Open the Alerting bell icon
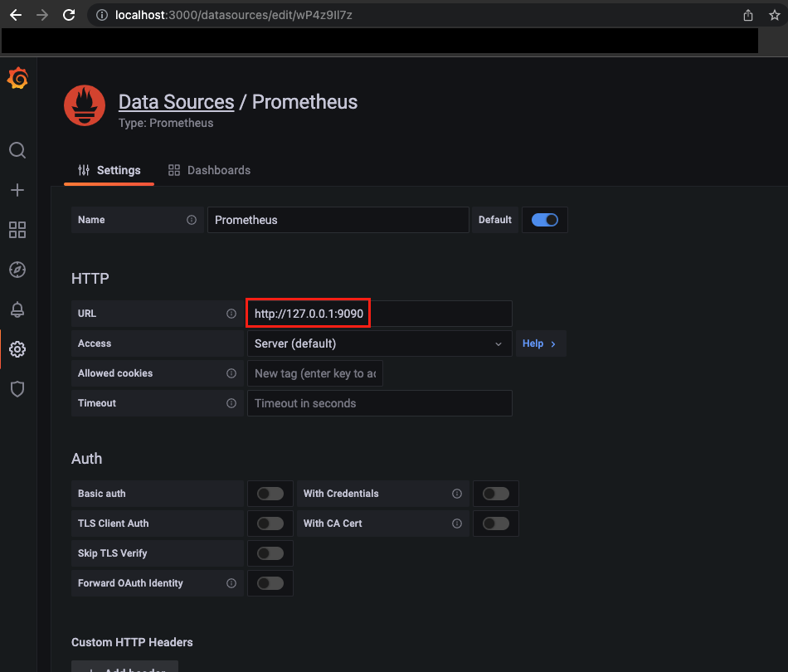This screenshot has width=788, height=672. tap(17, 309)
